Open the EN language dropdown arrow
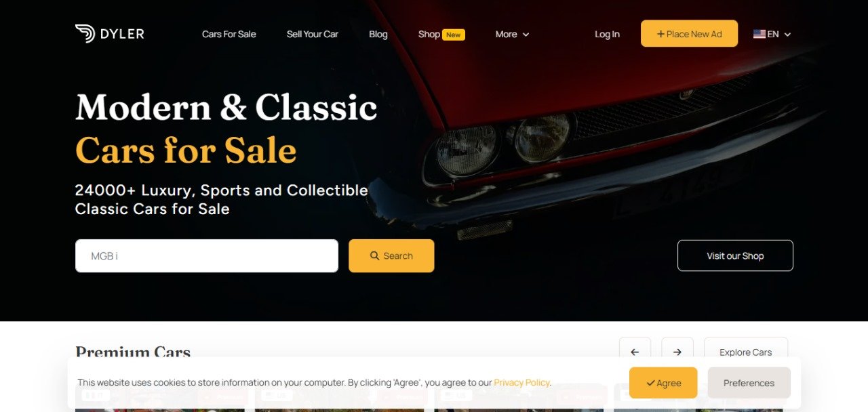 pos(787,35)
